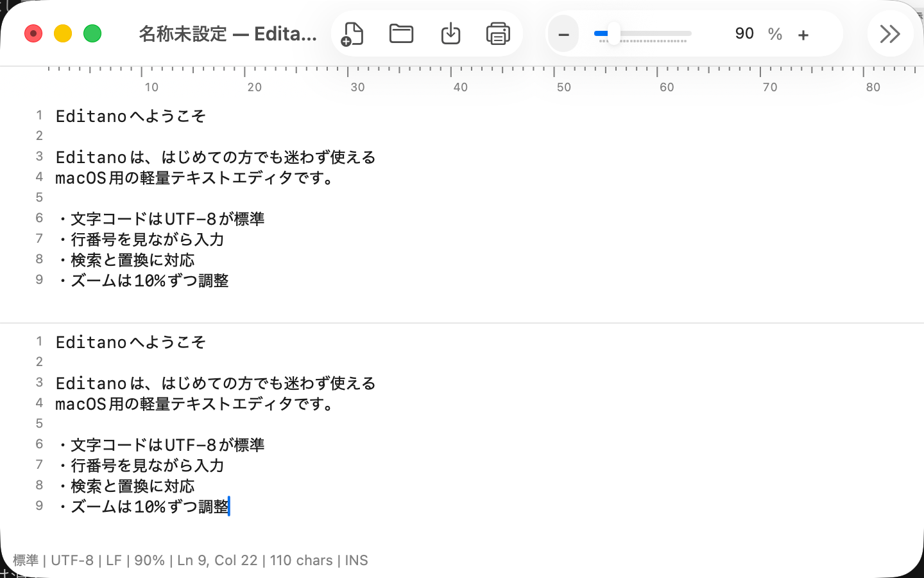Click line number 1 in the upper pane
Screen dimensions: 924x578
(39, 115)
